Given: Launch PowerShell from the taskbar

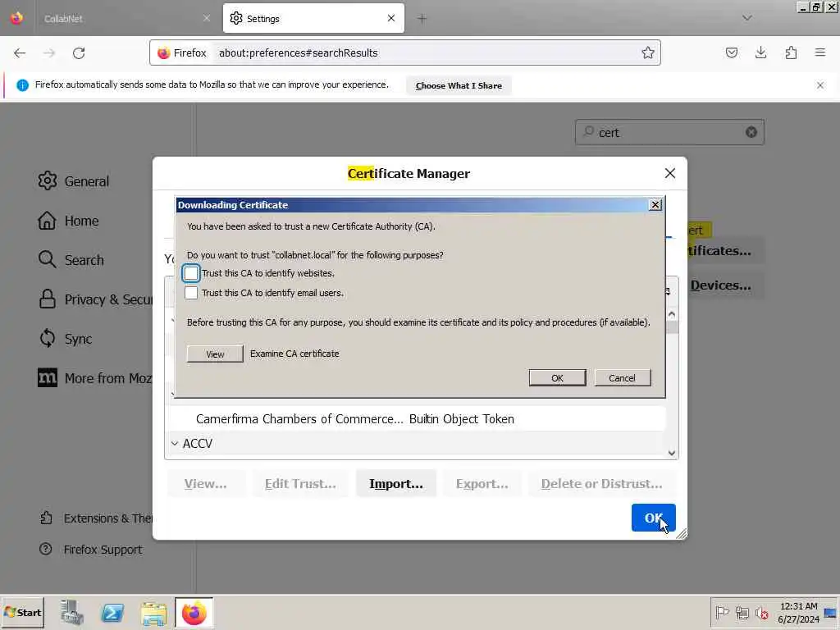Looking at the screenshot, I should pyautogui.click(x=112, y=612).
